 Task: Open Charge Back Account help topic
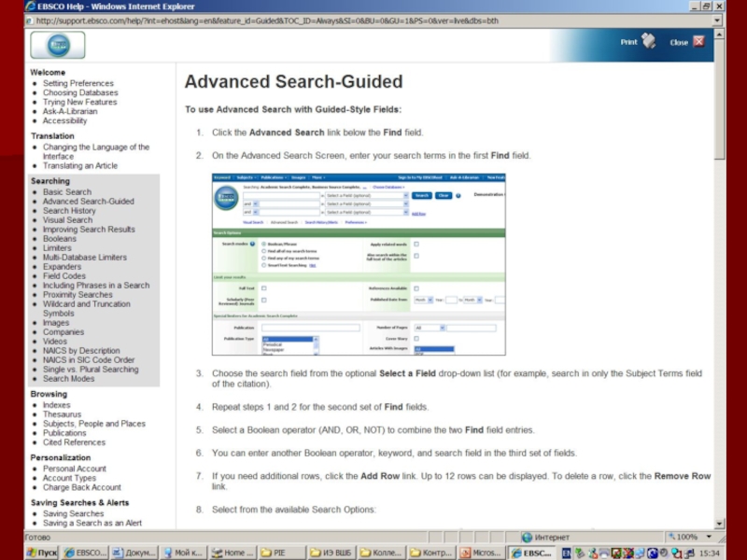[x=82, y=487]
